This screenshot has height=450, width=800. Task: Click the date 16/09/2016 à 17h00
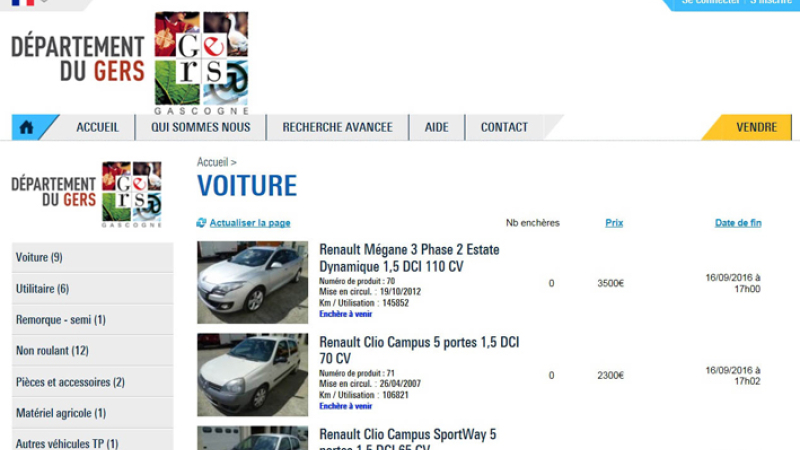(733, 283)
